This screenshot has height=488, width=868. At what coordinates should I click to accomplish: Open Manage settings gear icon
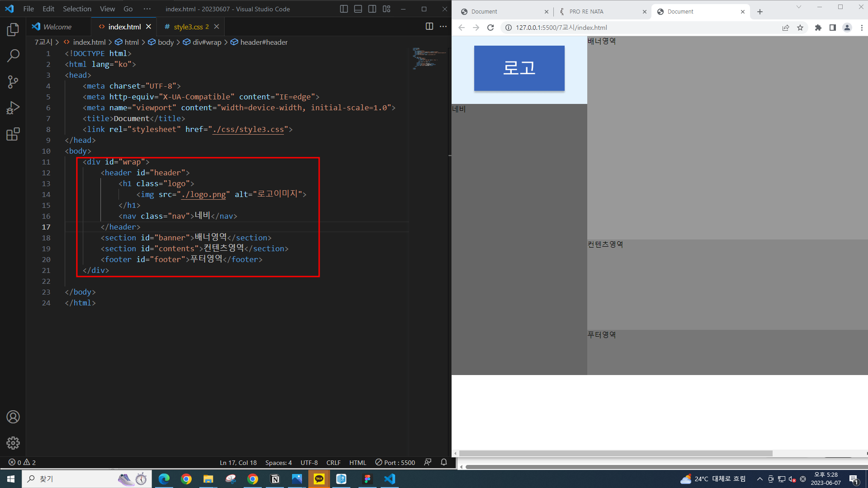click(13, 443)
